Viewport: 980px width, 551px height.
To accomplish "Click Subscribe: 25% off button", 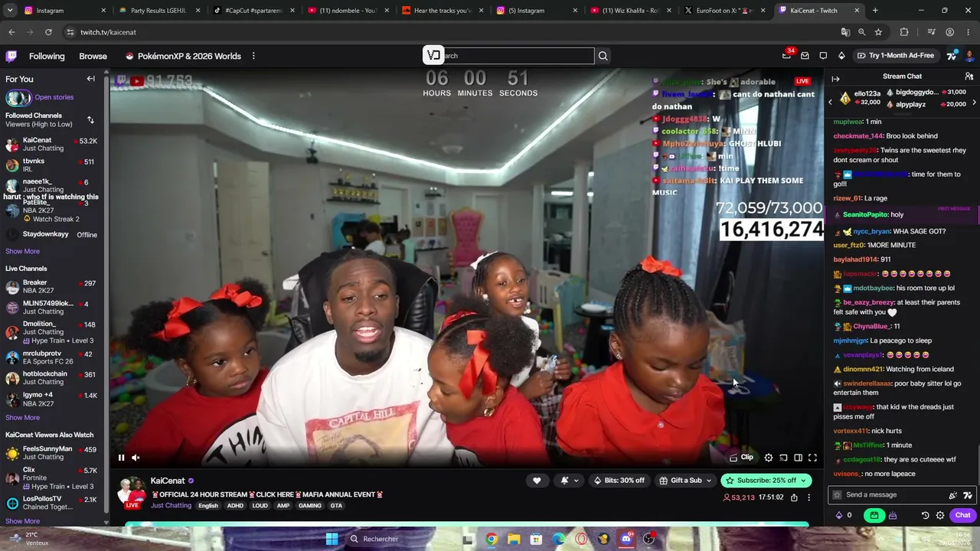I will point(766,481).
